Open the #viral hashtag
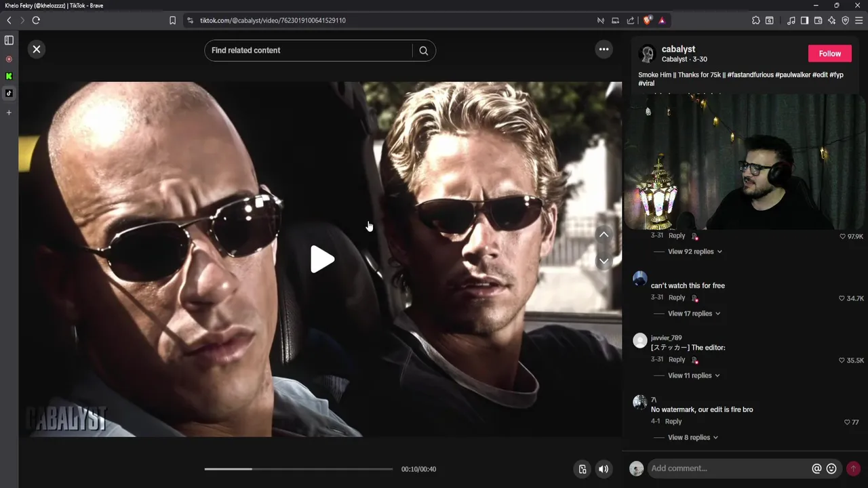This screenshot has height=488, width=868. click(646, 83)
